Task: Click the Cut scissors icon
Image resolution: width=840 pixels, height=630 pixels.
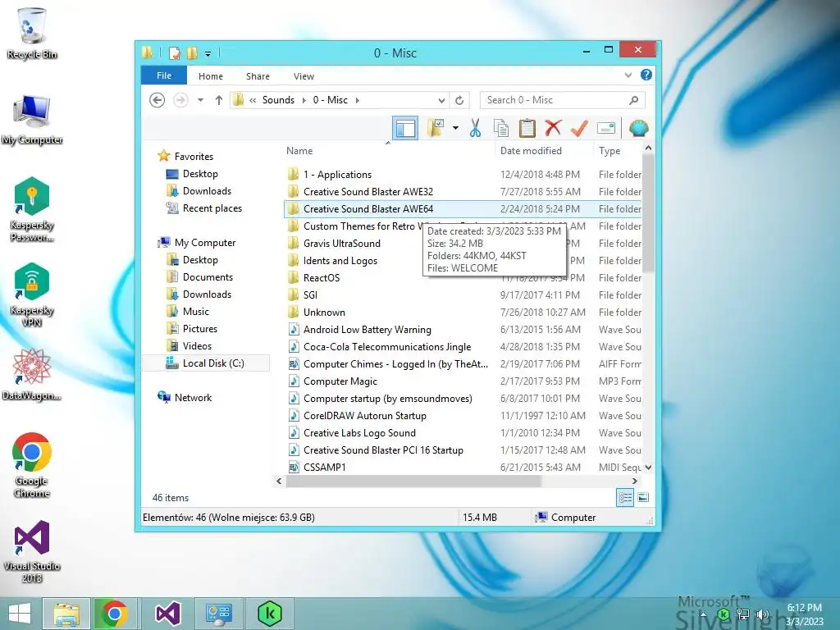Action: 475,128
